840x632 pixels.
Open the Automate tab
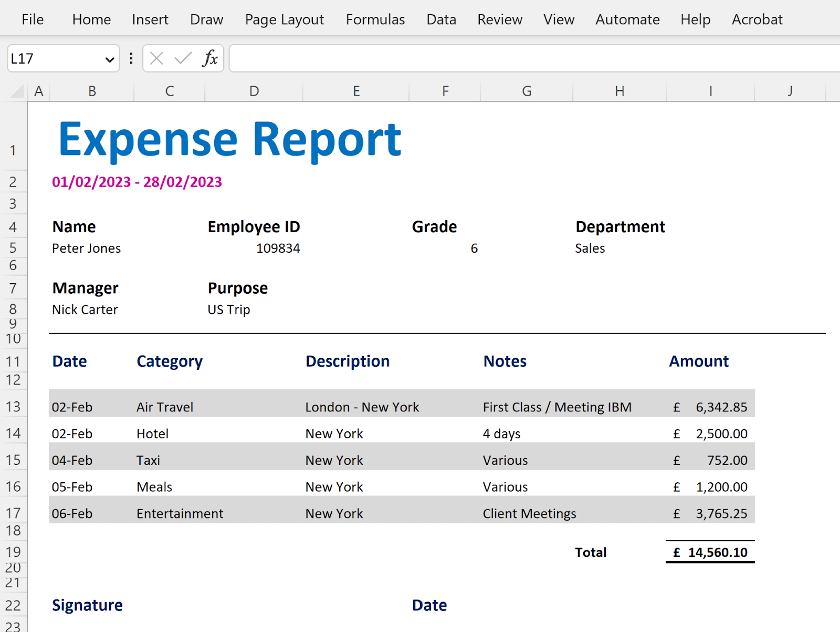coord(627,19)
